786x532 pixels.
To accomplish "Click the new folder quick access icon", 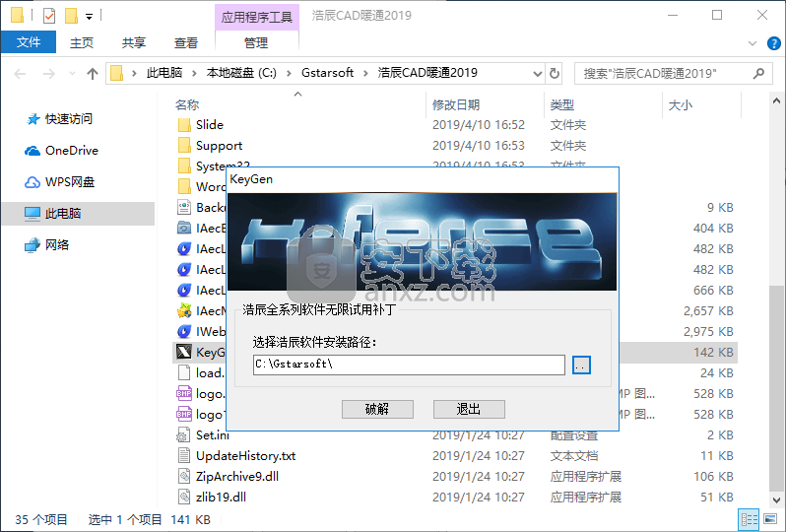I will coord(71,16).
